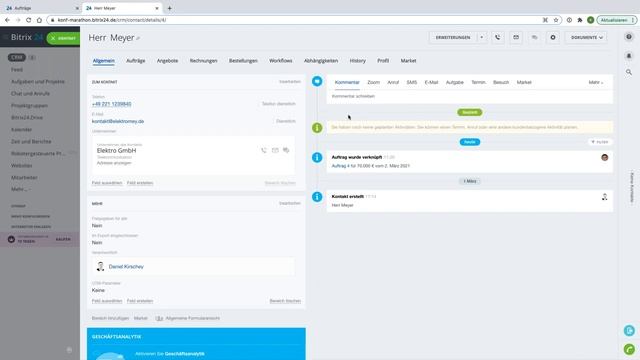
Task: Open the Workflows tab
Action: 280,61
